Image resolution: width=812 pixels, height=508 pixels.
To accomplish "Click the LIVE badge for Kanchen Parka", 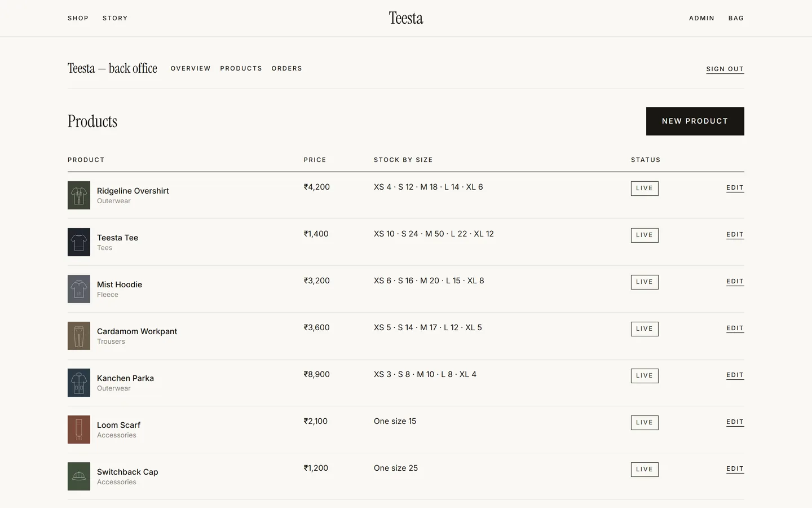I will point(645,376).
